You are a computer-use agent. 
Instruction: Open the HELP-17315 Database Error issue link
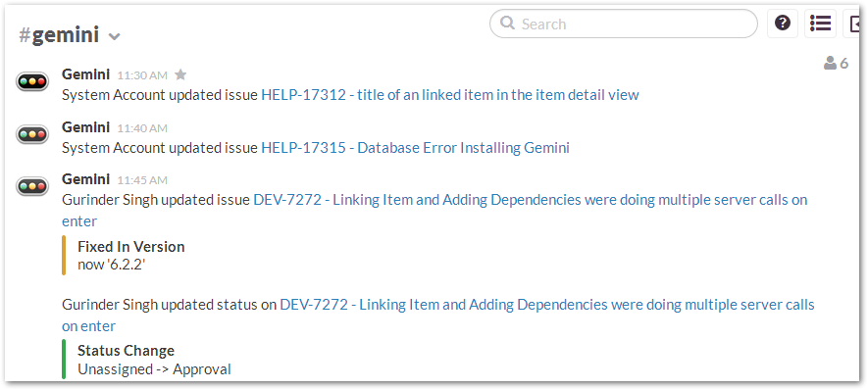click(x=415, y=148)
